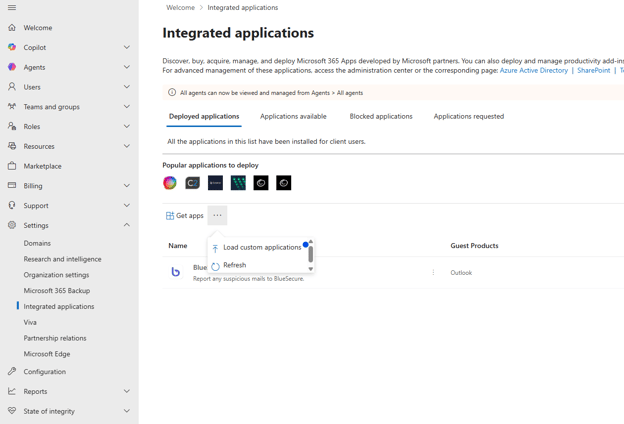This screenshot has height=424, width=624.
Task: Open Research and intelligence settings
Action: click(62, 259)
